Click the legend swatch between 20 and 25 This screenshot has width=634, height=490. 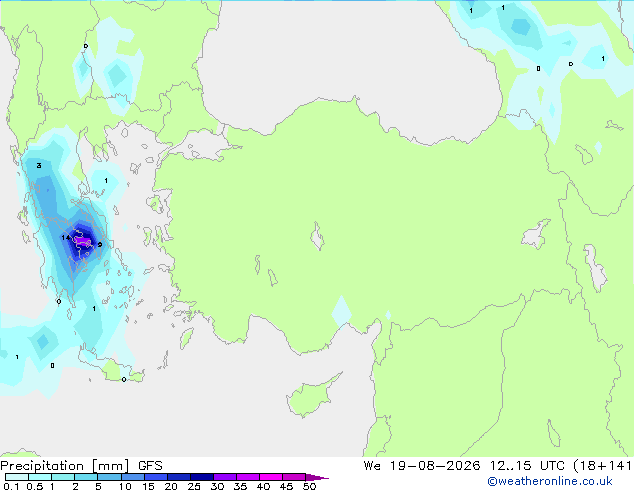point(178,477)
